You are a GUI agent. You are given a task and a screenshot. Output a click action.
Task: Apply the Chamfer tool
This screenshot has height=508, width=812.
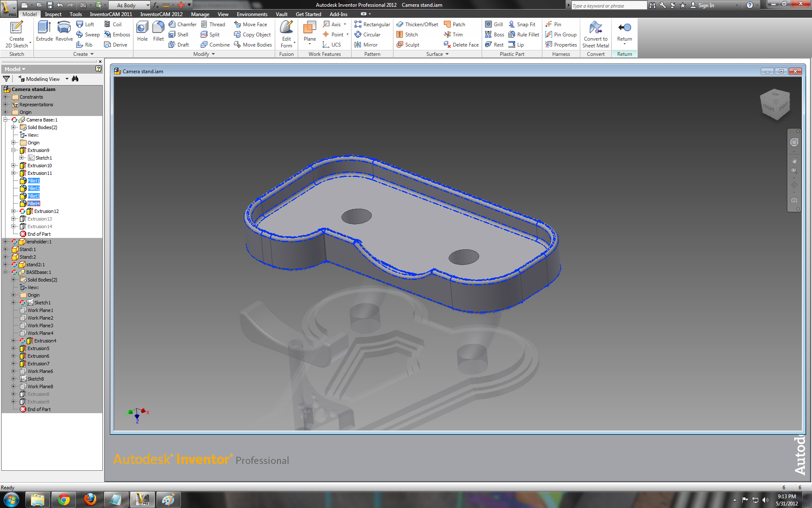pos(182,24)
